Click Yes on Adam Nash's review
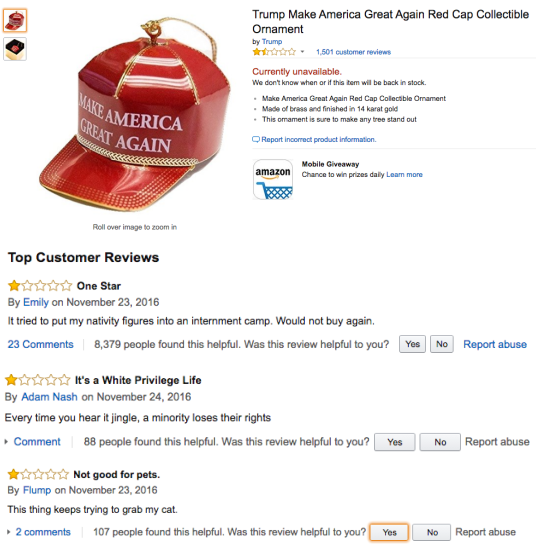Screen dimensions: 536x558 (395, 442)
